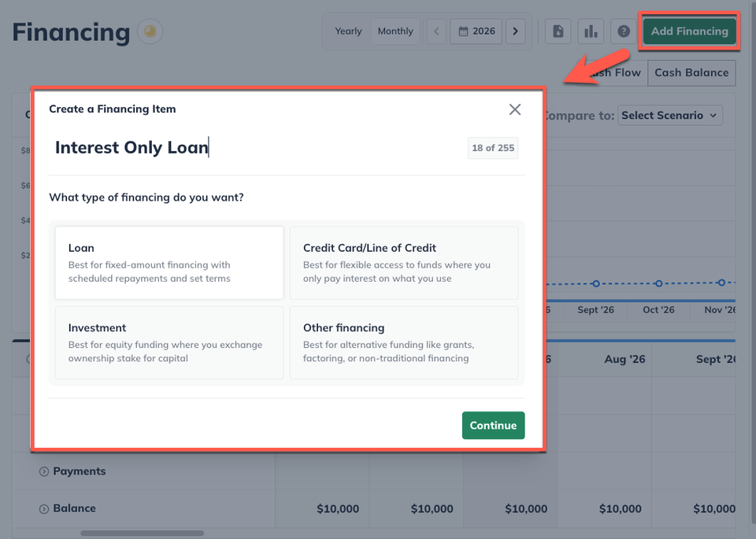
Task: Close the Create a Financing Item dialog
Action: (515, 109)
